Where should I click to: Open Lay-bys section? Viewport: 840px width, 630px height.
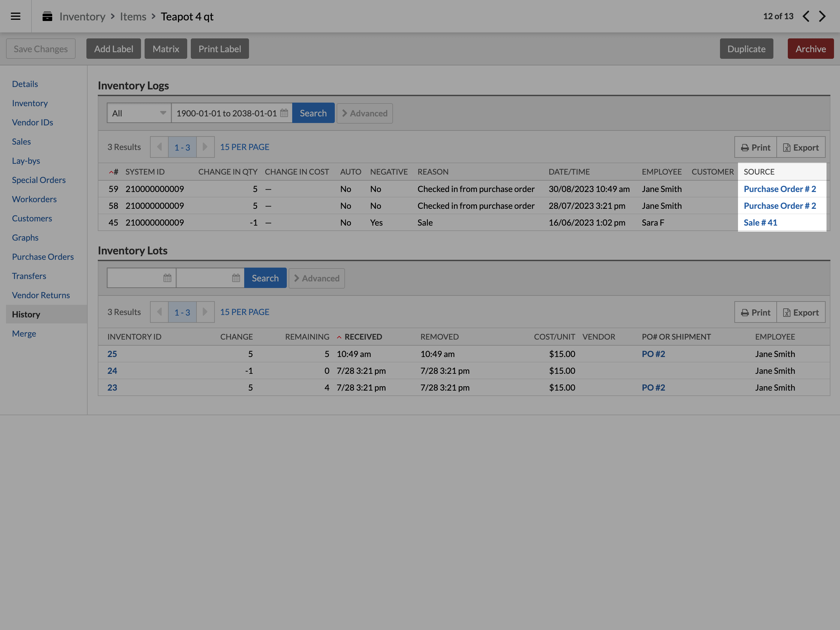pyautogui.click(x=26, y=161)
